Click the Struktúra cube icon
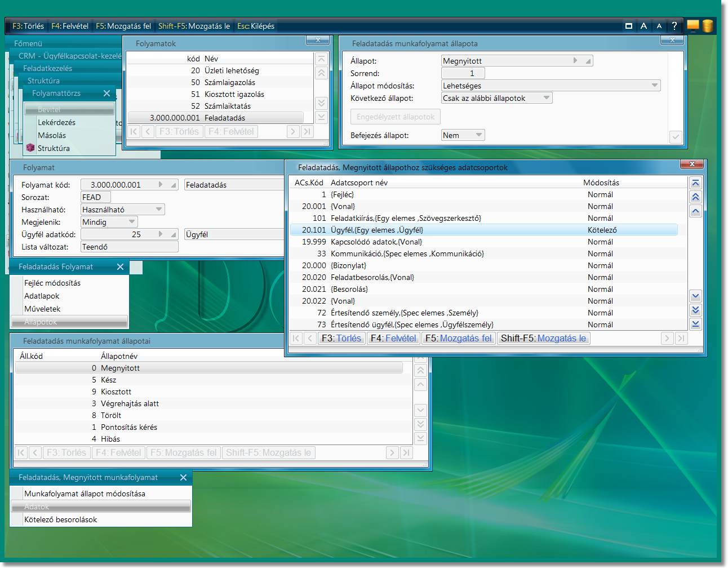The width and height of the screenshot is (728, 569). pyautogui.click(x=30, y=148)
